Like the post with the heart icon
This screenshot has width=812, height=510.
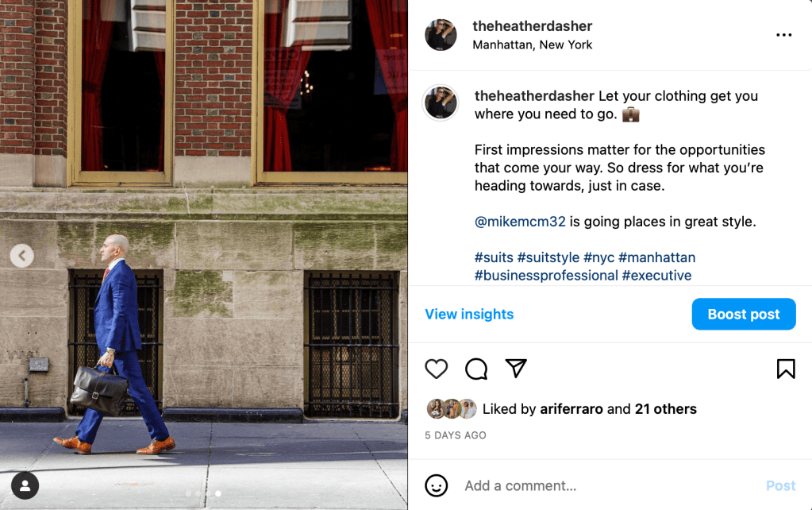436,369
